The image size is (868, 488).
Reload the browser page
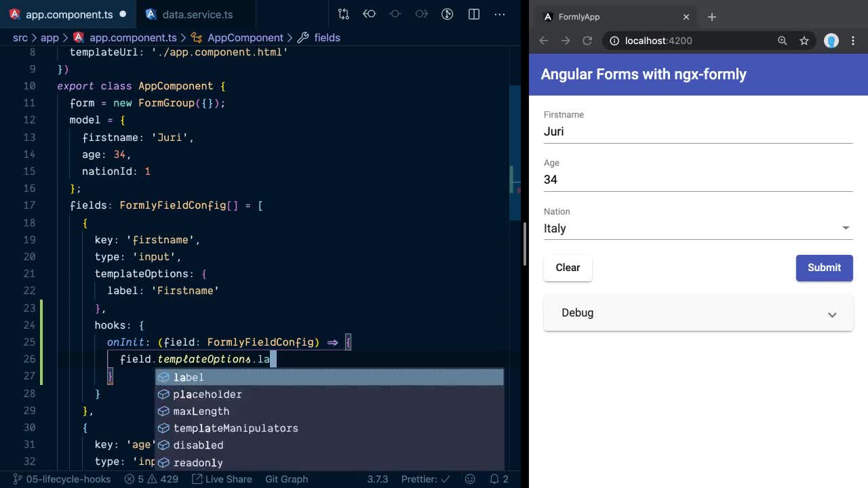[x=587, y=41]
